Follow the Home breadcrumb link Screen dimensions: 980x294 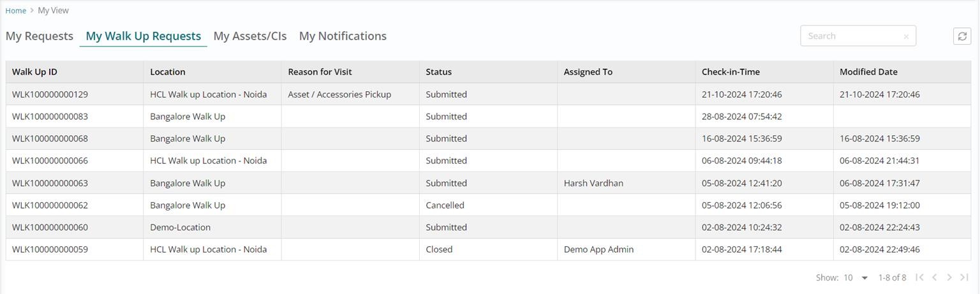[x=16, y=11]
